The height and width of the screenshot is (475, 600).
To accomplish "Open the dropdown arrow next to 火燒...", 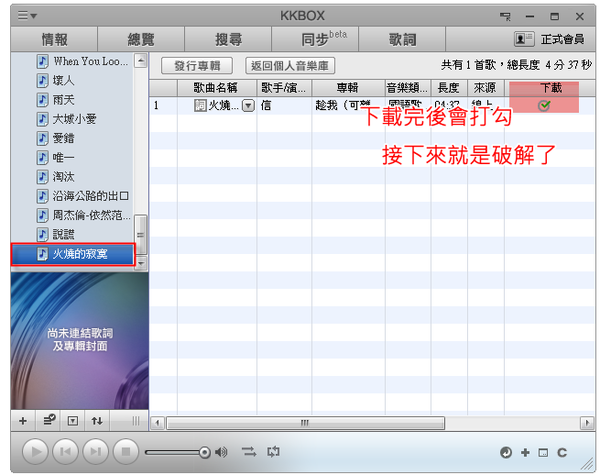I will 248,105.
